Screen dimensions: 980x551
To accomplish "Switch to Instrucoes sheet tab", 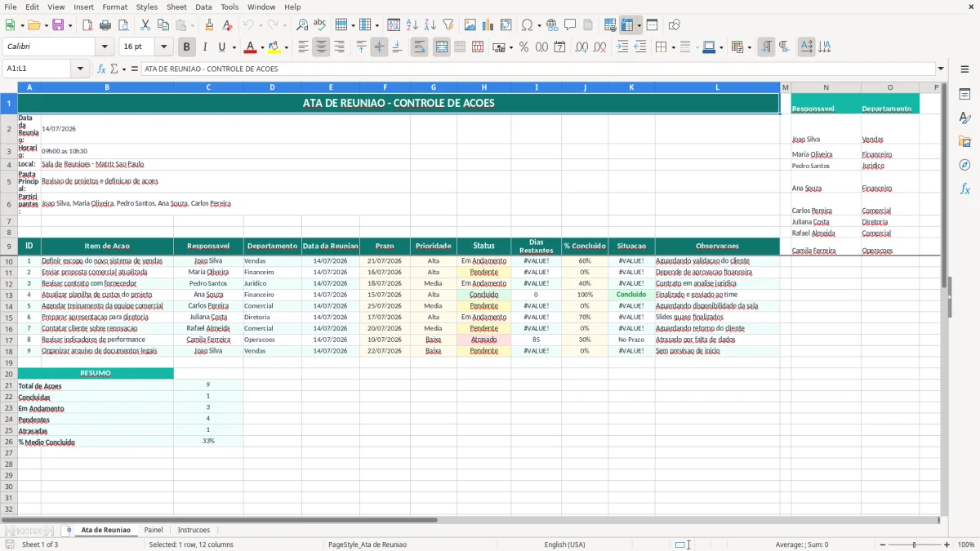I will (194, 530).
